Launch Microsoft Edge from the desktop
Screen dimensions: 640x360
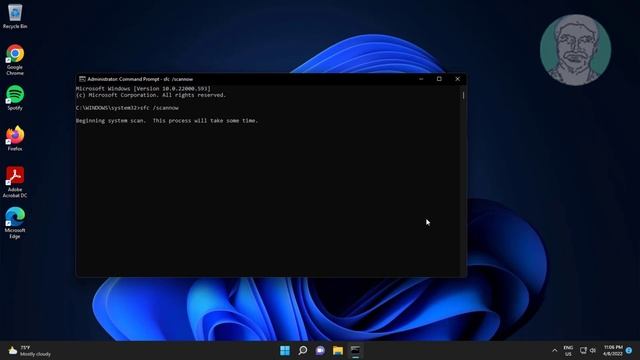click(x=15, y=223)
